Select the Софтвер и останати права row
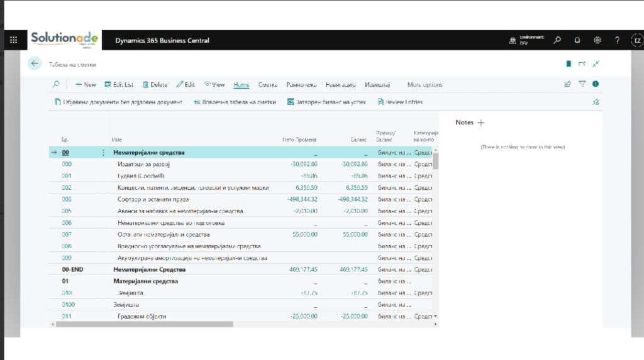This screenshot has height=360, width=644. tap(240, 199)
